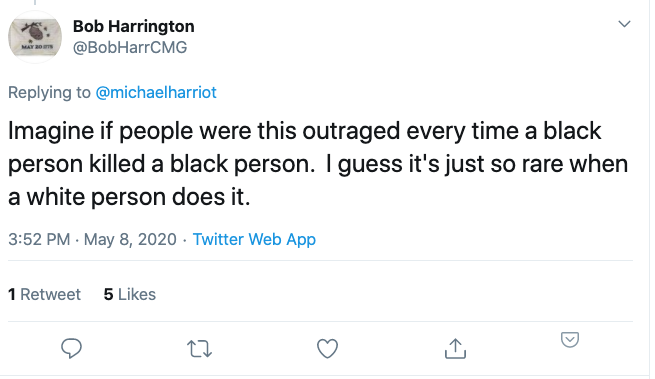Save tweet with the Pocket icon

[x=570, y=339]
